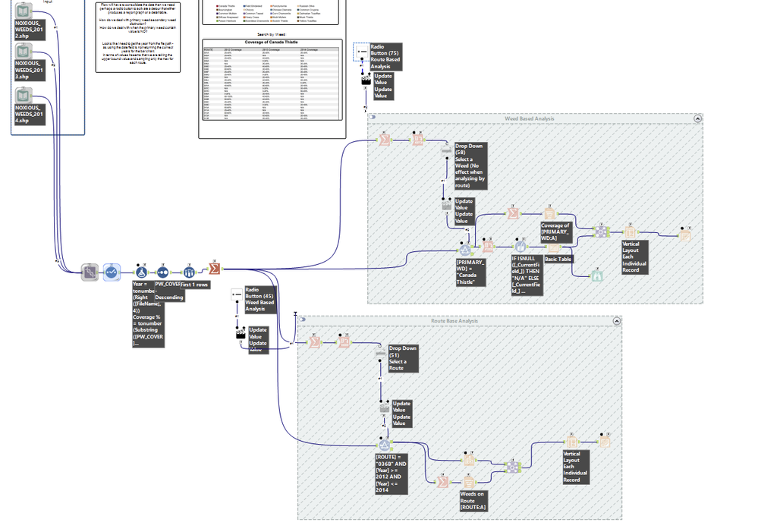This screenshot has width=758, height=532.
Task: Select the highlighted Auto Field tool
Action: tap(112, 272)
